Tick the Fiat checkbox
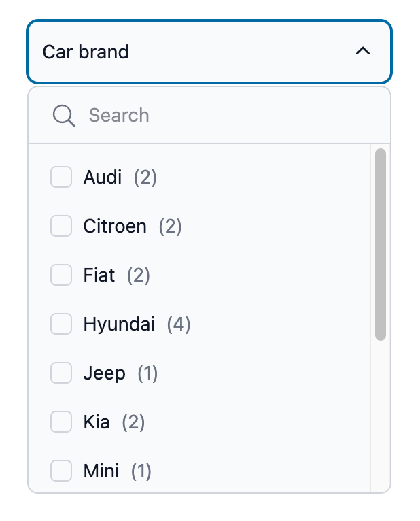 pos(61,275)
